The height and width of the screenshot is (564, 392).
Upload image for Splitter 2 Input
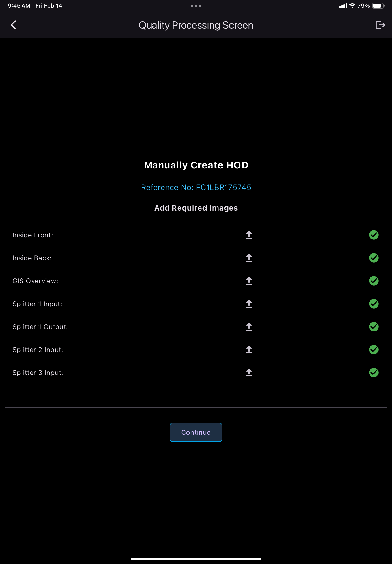(x=249, y=349)
